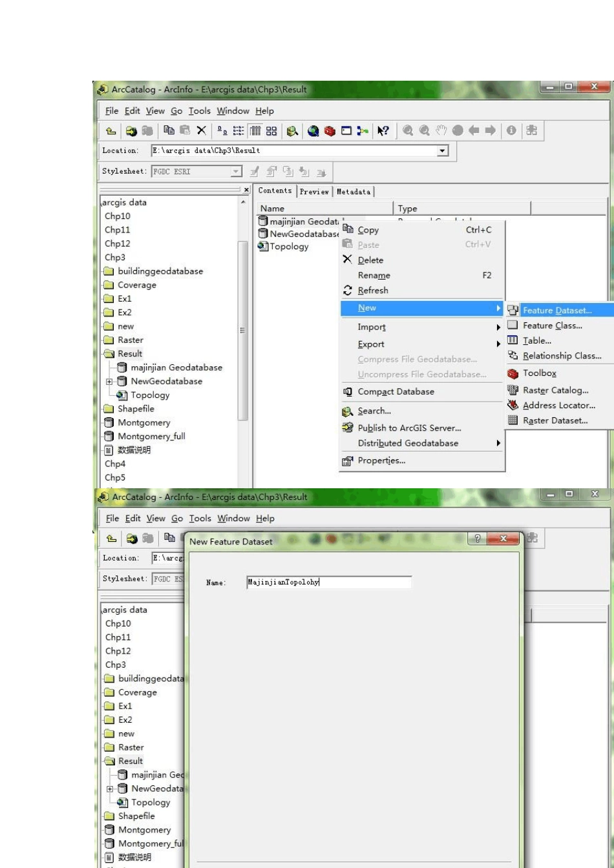Screen dimensions: 614x868
Task: Choose Raster Catalog from New submenu
Action: click(555, 390)
